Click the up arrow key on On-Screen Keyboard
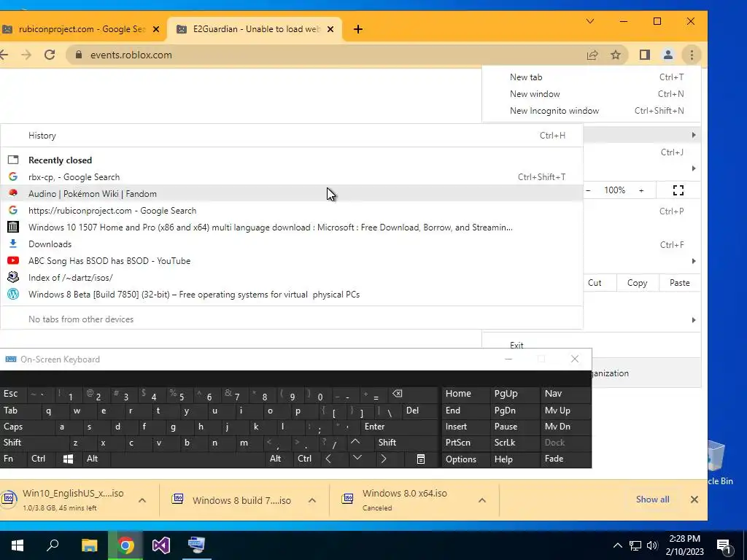 355,443
